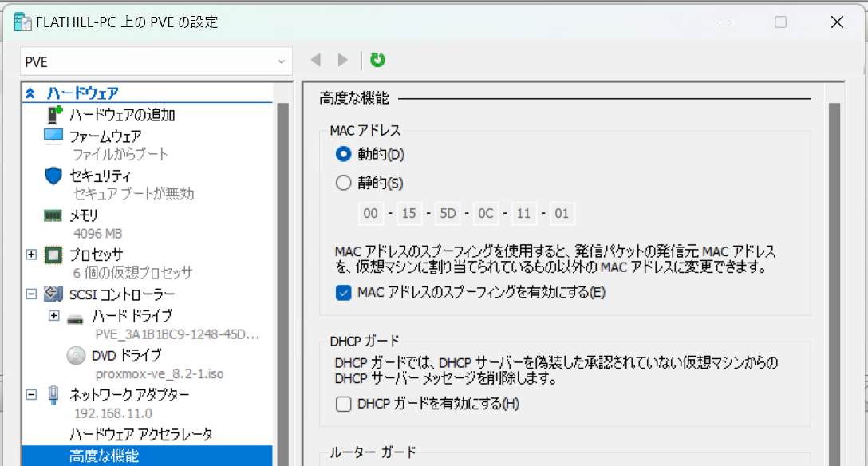Viewport: 868px width, 466px height.
Task: Select the DVD ドライブ disc icon
Action: (x=73, y=356)
